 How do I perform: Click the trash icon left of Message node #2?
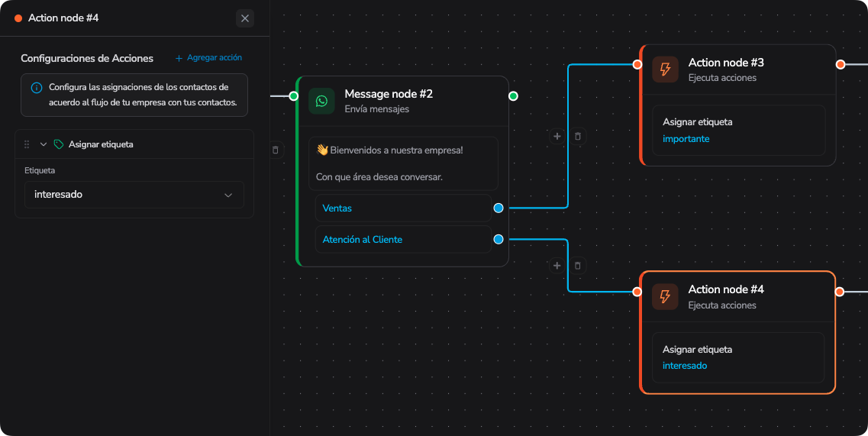point(275,150)
